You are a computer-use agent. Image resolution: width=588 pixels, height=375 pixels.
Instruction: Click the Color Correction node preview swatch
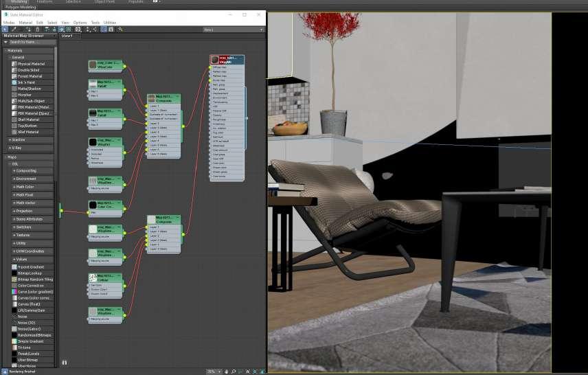(93, 205)
